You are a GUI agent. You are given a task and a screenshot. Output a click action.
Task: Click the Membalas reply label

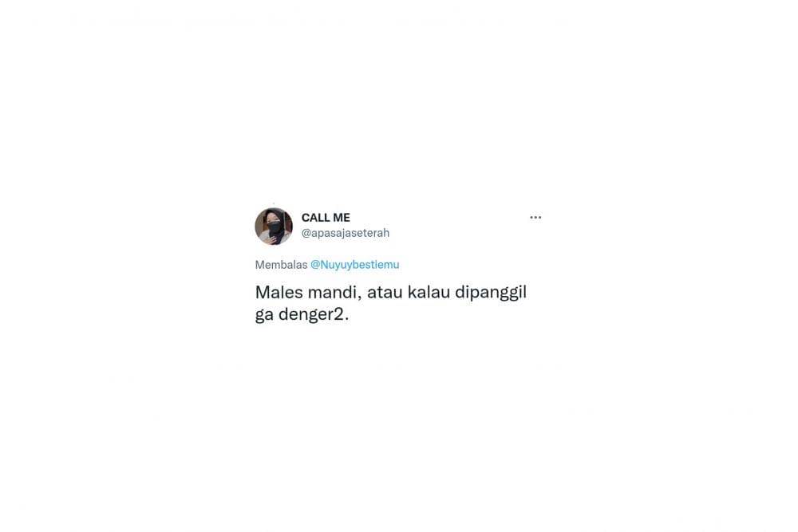281,265
